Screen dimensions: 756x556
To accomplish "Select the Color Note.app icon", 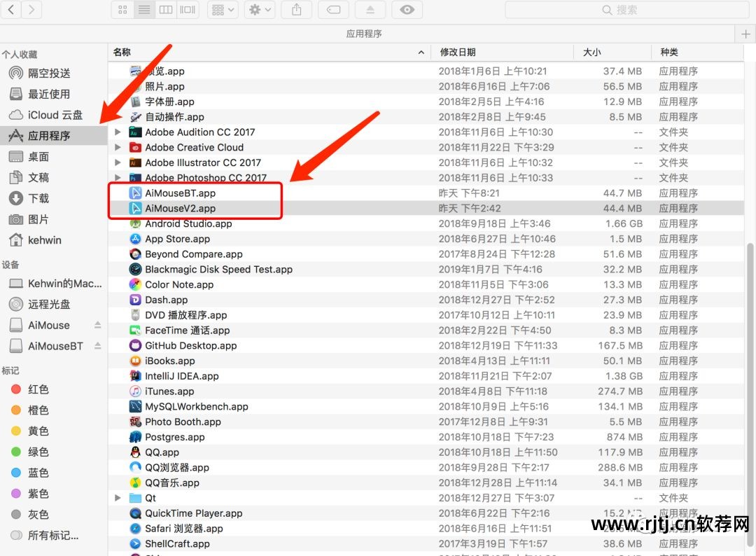I will coord(136,284).
